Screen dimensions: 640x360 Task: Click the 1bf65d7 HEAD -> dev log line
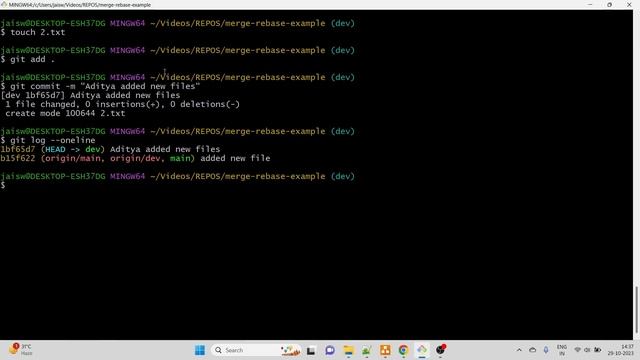click(x=110, y=149)
